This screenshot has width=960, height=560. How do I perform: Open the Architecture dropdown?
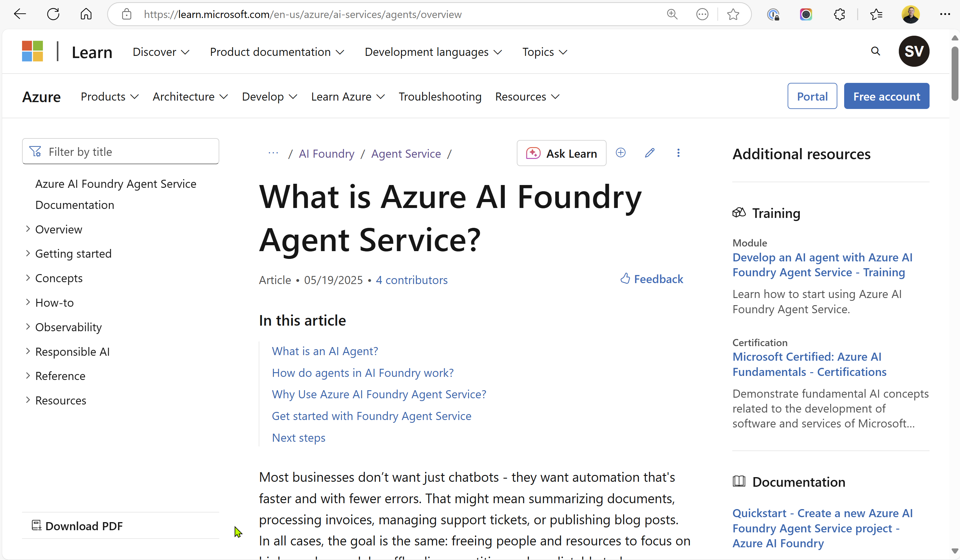190,97
